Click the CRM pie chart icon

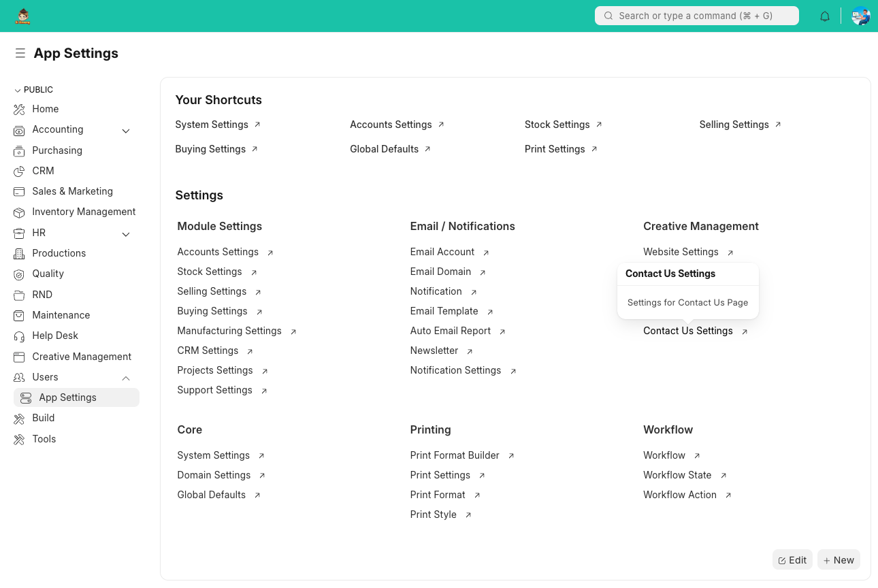(x=19, y=171)
